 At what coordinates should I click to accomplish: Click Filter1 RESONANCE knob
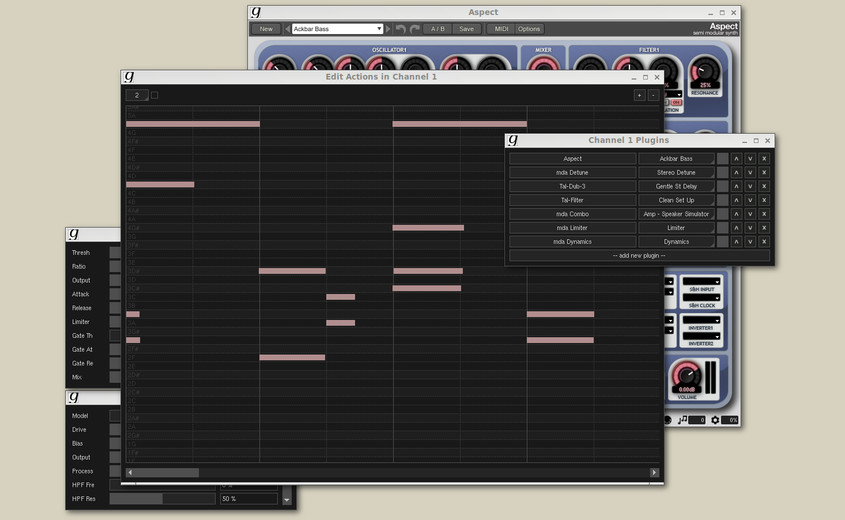coord(704,72)
